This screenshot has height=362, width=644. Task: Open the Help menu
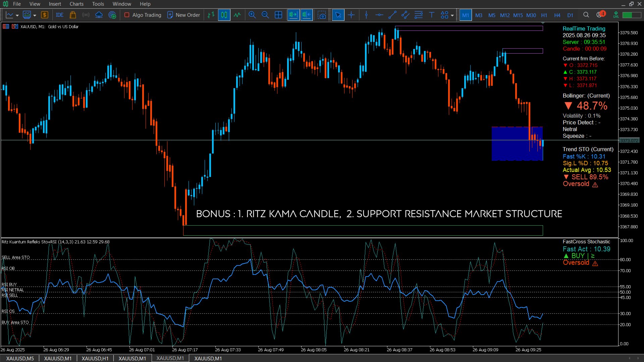tap(145, 4)
